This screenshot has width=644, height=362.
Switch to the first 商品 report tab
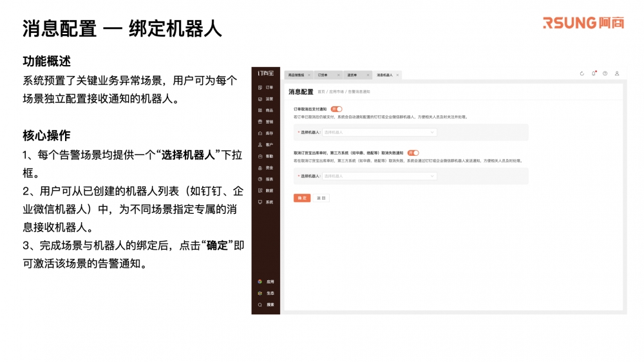coord(296,75)
